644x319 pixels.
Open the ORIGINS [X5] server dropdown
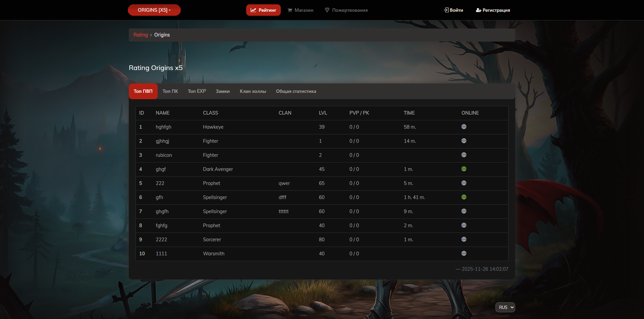154,10
